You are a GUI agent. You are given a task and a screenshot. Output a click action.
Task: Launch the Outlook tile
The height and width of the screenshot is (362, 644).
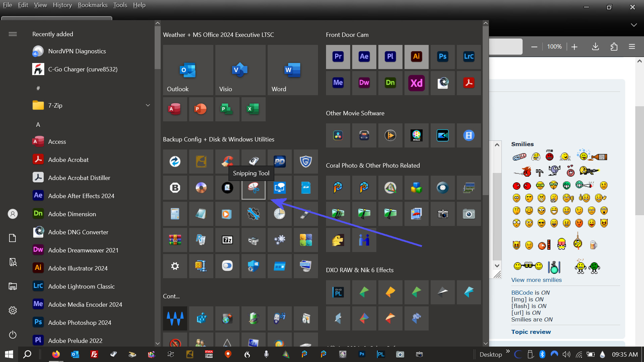[188, 70]
